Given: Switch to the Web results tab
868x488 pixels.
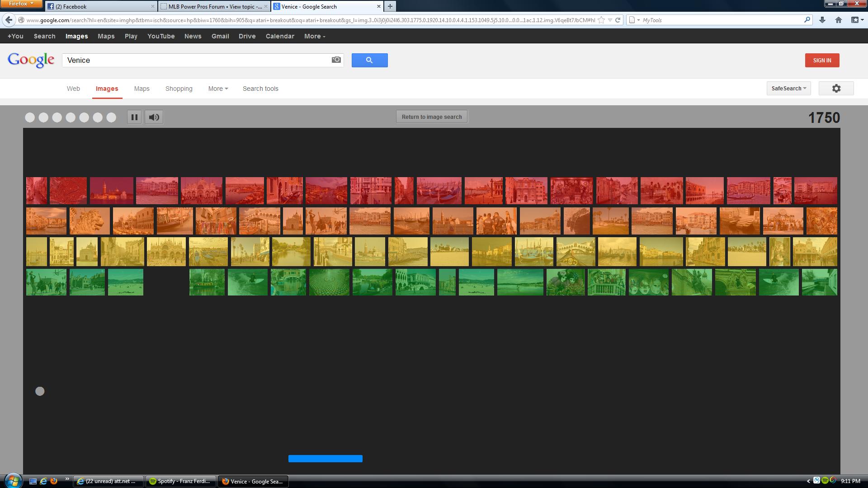Looking at the screenshot, I should click(73, 89).
